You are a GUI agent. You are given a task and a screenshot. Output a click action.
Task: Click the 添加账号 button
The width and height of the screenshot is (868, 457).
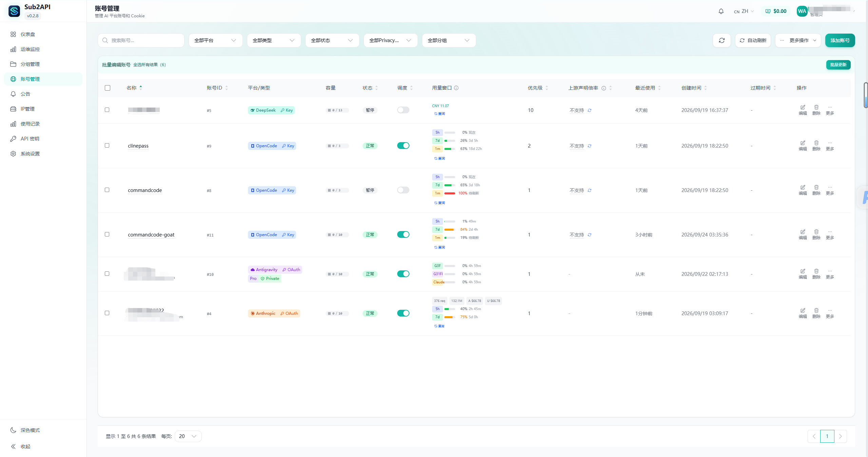[x=840, y=40]
